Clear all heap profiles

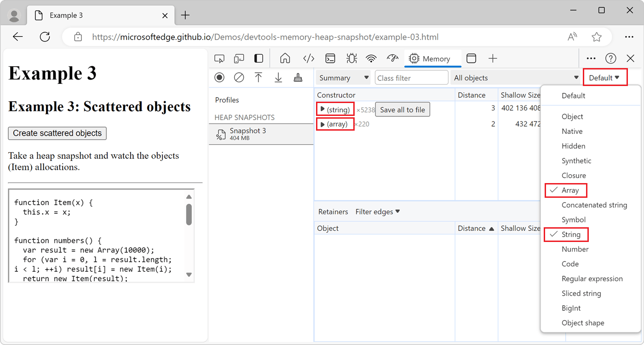239,77
